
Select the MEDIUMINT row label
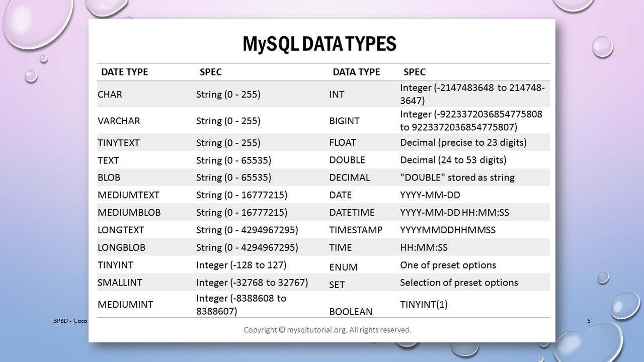click(x=125, y=305)
